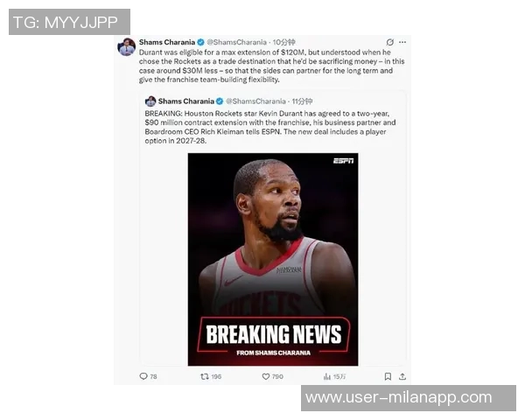The width and height of the screenshot is (525, 420).
Task: Open the share upload icon
Action: point(402,376)
